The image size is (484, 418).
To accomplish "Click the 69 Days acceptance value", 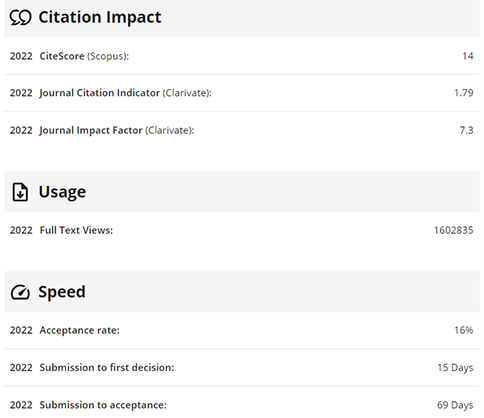I will point(455,405).
